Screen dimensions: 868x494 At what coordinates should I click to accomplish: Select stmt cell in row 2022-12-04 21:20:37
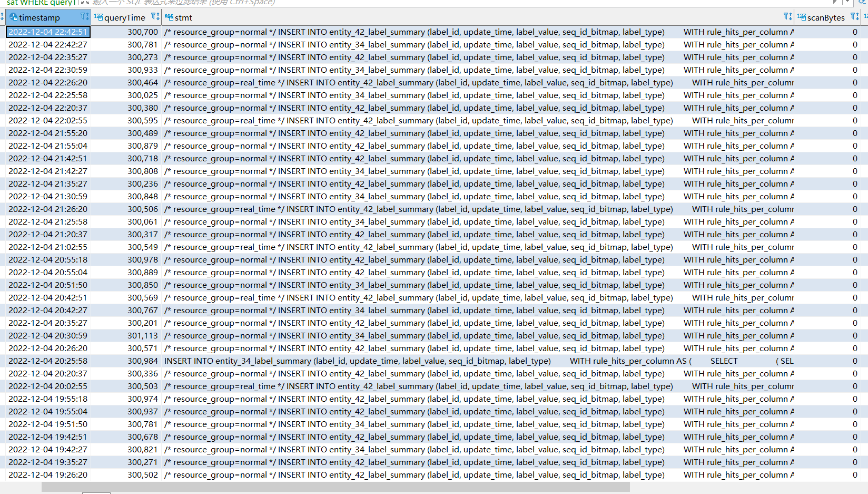pyautogui.click(x=478, y=235)
